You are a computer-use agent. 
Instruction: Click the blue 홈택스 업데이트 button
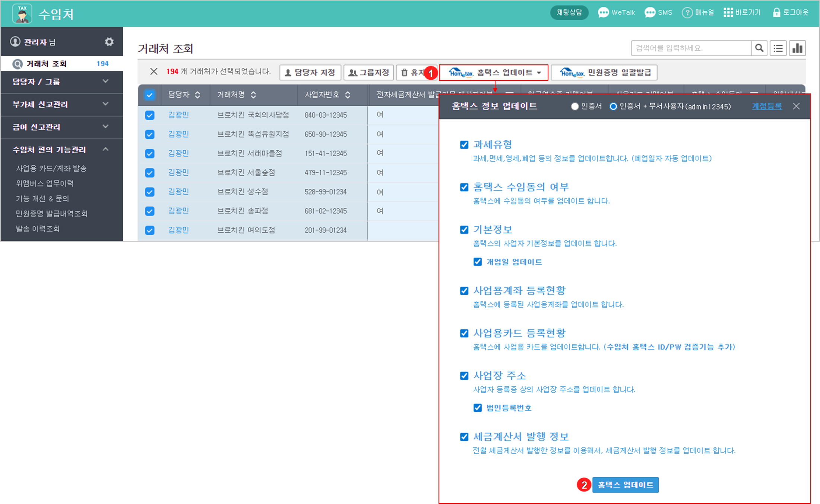625,485
